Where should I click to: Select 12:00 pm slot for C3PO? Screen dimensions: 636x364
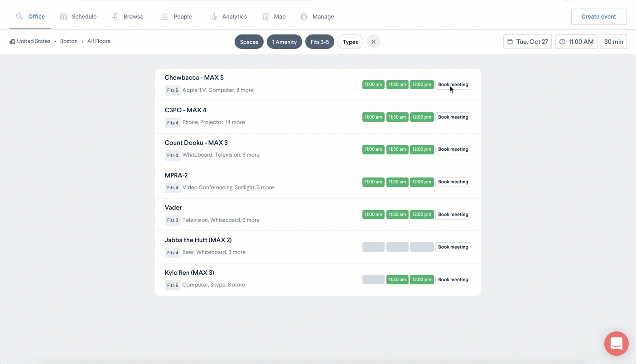(422, 117)
